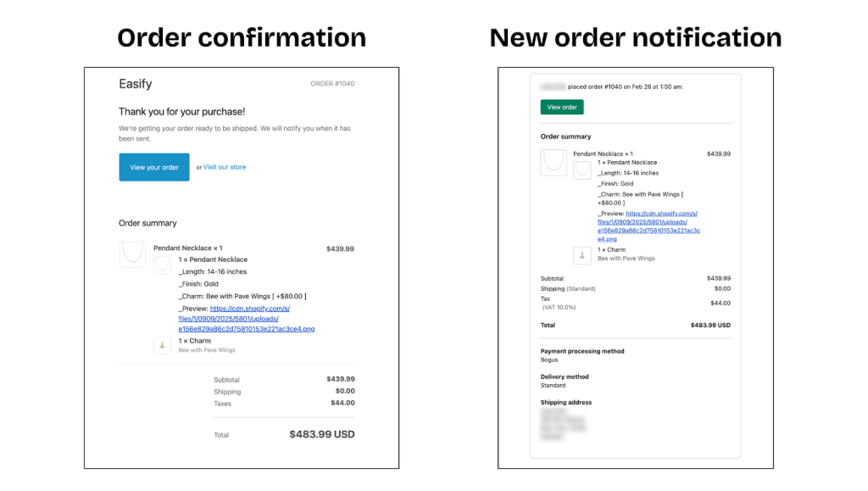The width and height of the screenshot is (868, 491).
Task: Click the Payment processing method label
Action: coord(582,351)
